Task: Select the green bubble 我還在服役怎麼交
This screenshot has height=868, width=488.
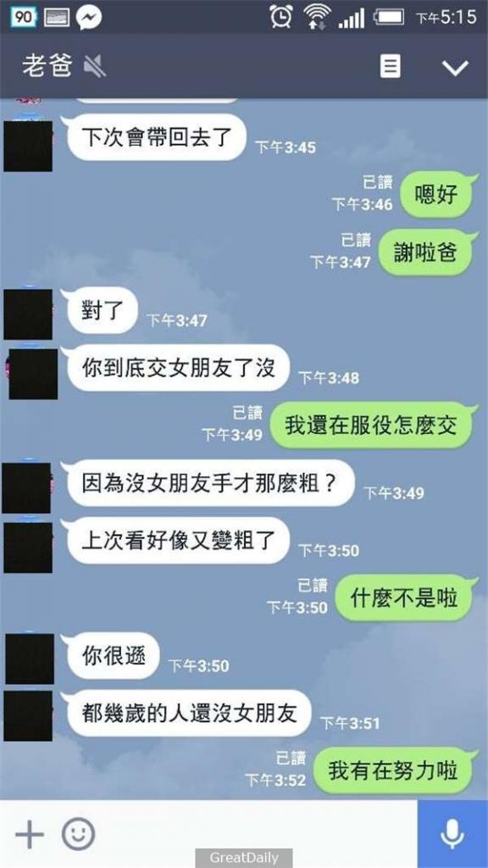Action: coord(371,426)
